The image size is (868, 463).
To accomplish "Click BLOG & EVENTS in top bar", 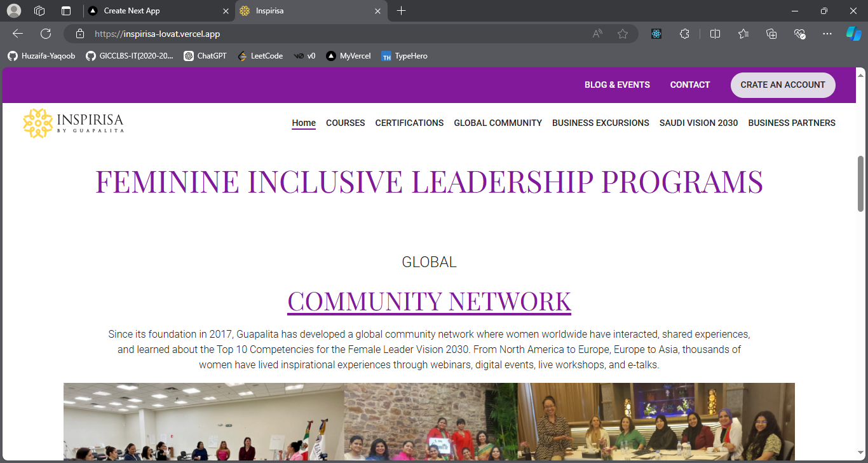I will pyautogui.click(x=617, y=85).
